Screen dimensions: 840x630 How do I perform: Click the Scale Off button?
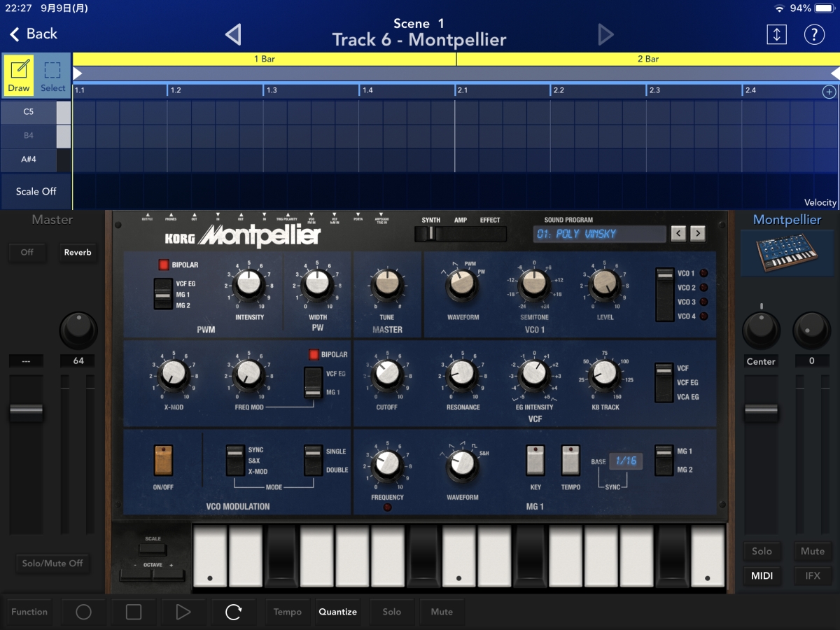36,191
